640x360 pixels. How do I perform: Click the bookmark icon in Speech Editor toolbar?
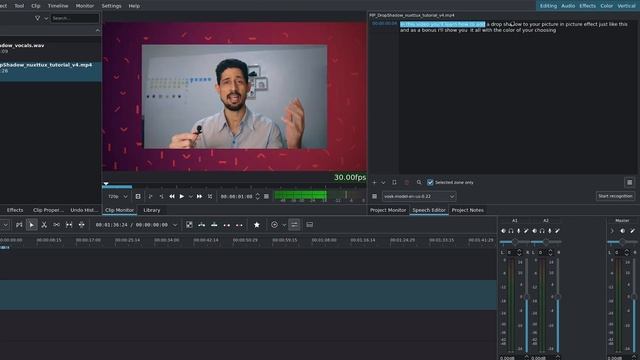394,182
